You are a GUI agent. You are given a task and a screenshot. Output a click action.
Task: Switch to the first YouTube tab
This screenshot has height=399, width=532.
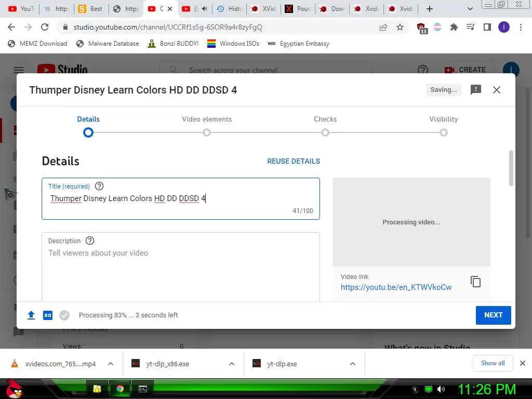point(21,9)
